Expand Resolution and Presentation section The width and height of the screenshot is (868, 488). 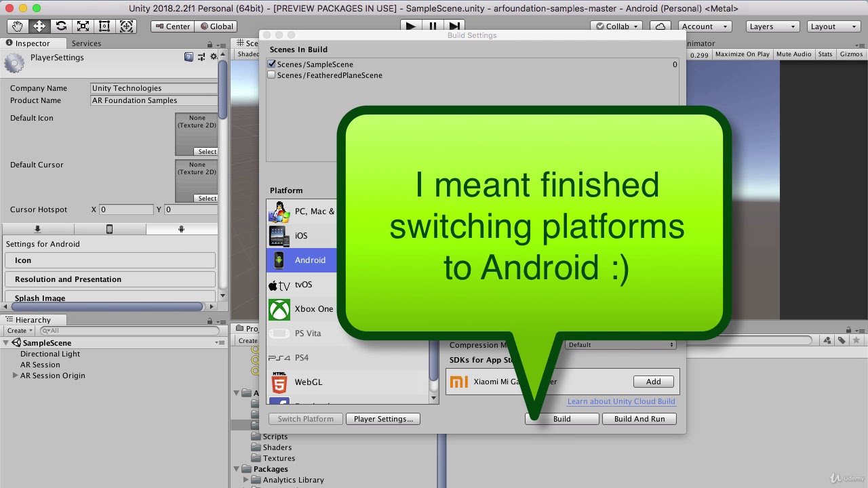110,279
